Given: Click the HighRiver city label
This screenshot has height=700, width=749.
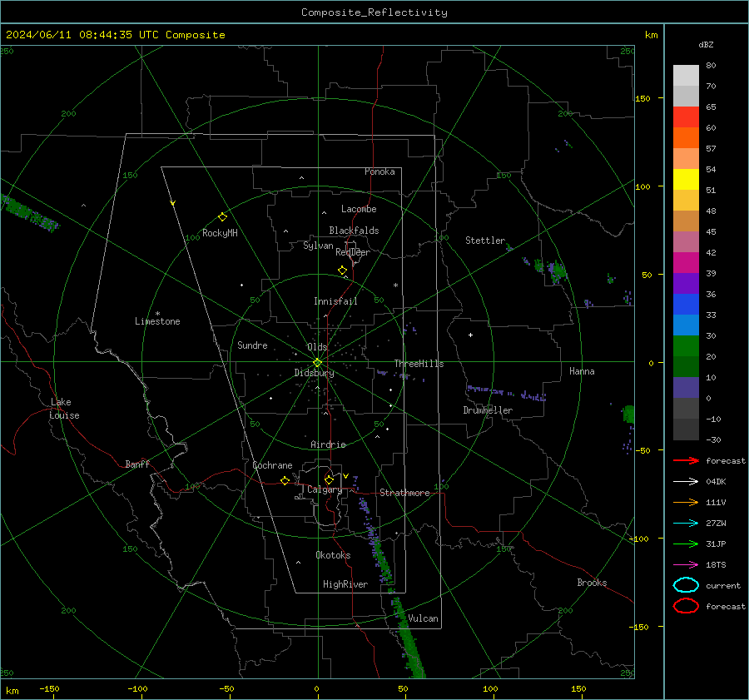Looking at the screenshot, I should coord(345,584).
